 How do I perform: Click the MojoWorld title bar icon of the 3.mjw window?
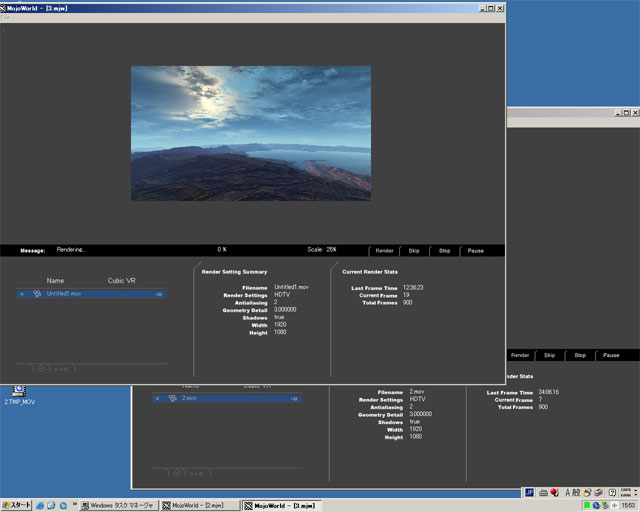pos(3,8)
